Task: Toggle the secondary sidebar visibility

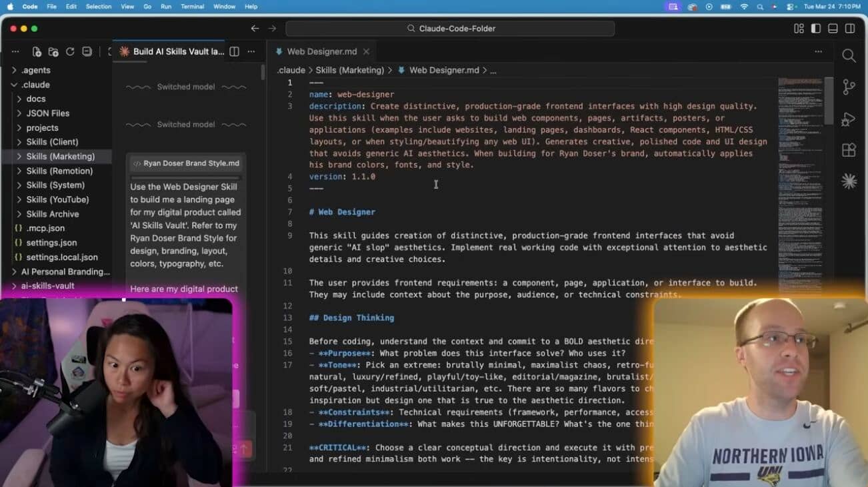Action: [x=850, y=28]
